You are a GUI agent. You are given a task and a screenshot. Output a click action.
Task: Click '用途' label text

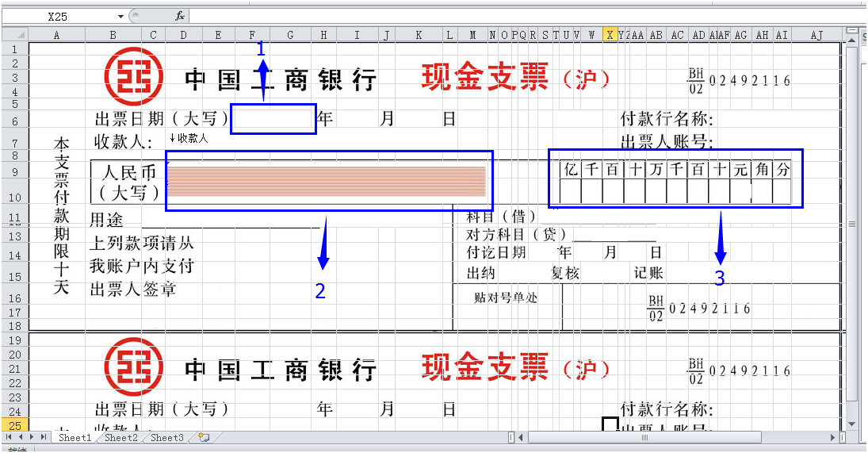tap(105, 220)
